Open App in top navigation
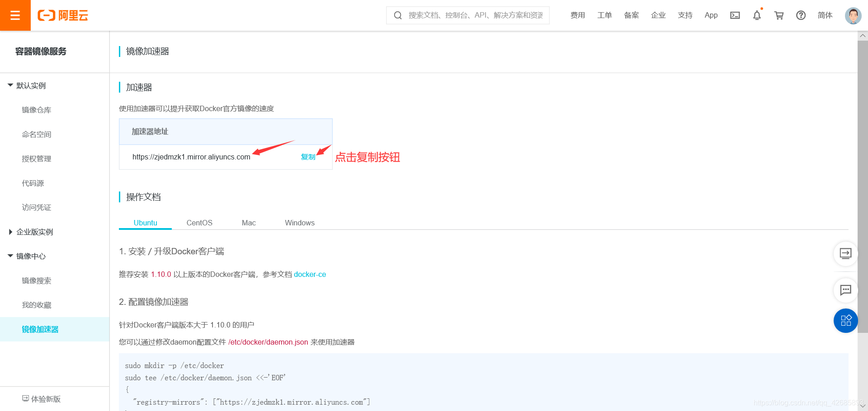The width and height of the screenshot is (868, 411). click(711, 15)
